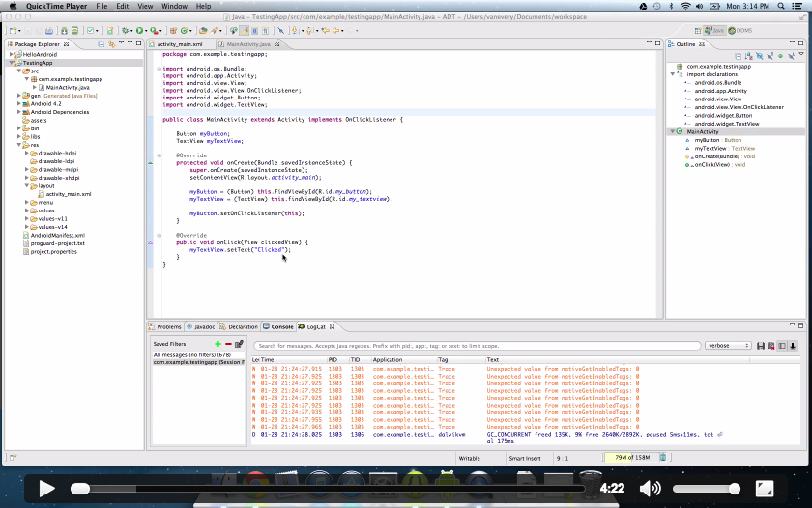Open the Problems tab
The image size is (812, 508).
click(165, 327)
